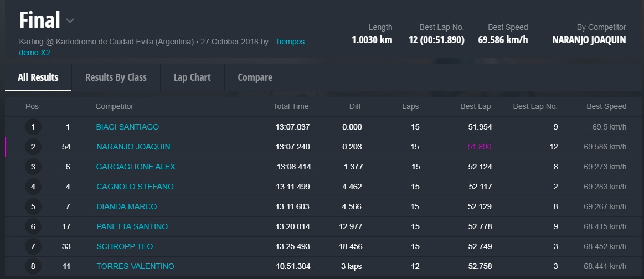Open DIANDA MARCO competitor page
This screenshot has height=279, width=644.
click(x=126, y=206)
